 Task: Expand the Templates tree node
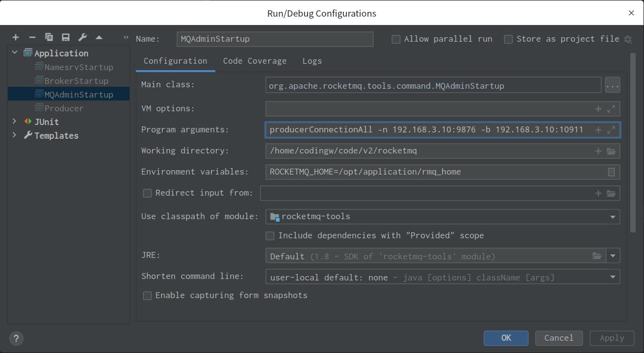(x=14, y=135)
